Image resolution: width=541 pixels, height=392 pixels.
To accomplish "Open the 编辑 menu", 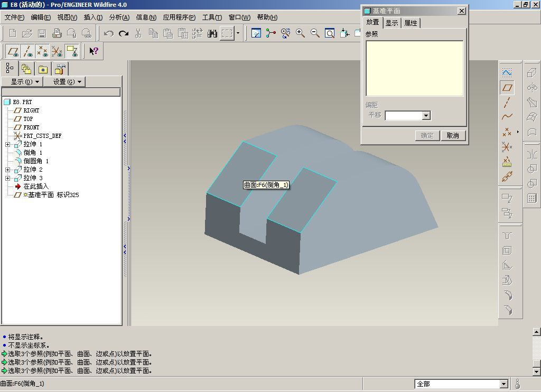I will click(41, 17).
